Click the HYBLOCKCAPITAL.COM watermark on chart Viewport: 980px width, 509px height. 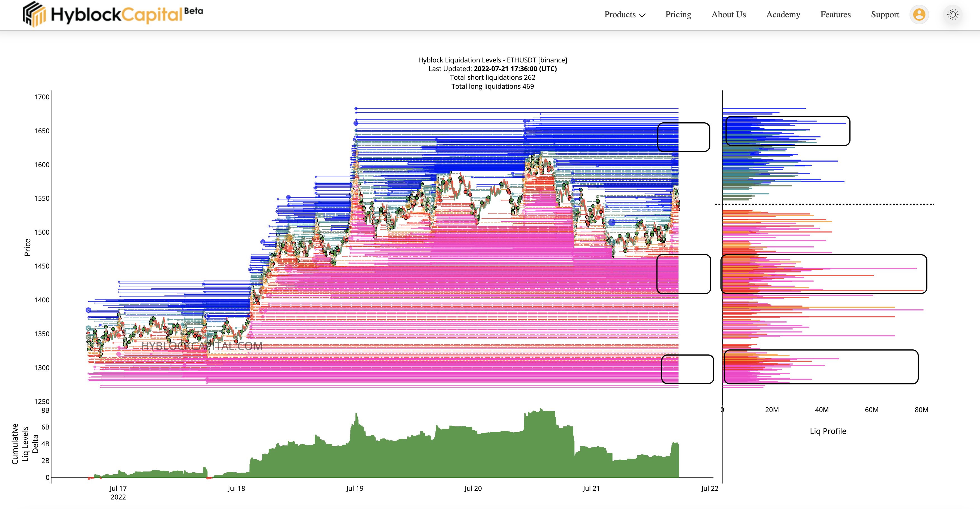202,346
